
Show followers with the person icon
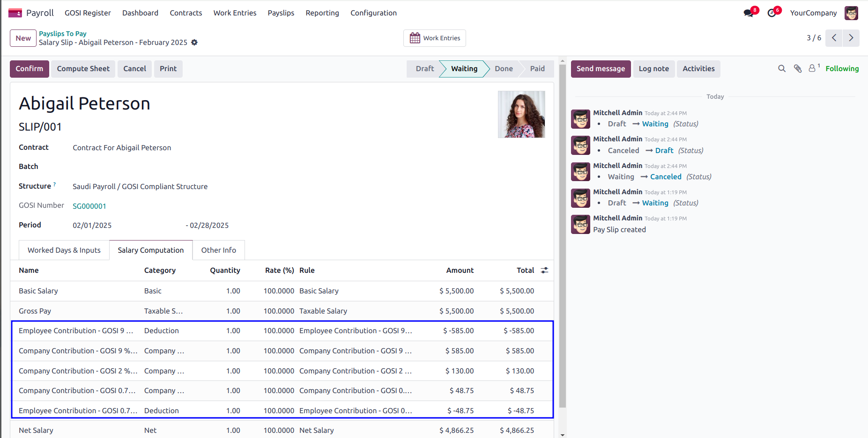[814, 68]
